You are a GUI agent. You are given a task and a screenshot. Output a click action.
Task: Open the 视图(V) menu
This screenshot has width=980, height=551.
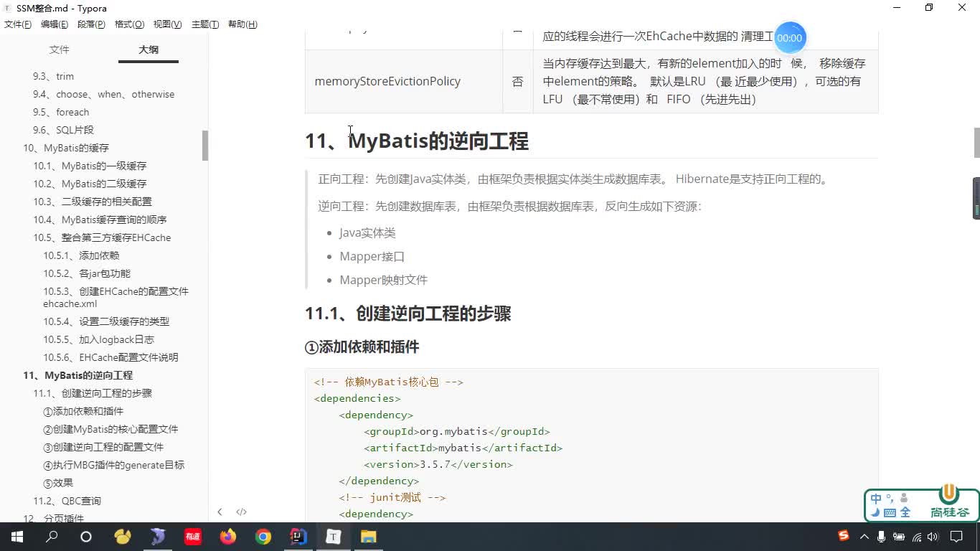(x=167, y=24)
